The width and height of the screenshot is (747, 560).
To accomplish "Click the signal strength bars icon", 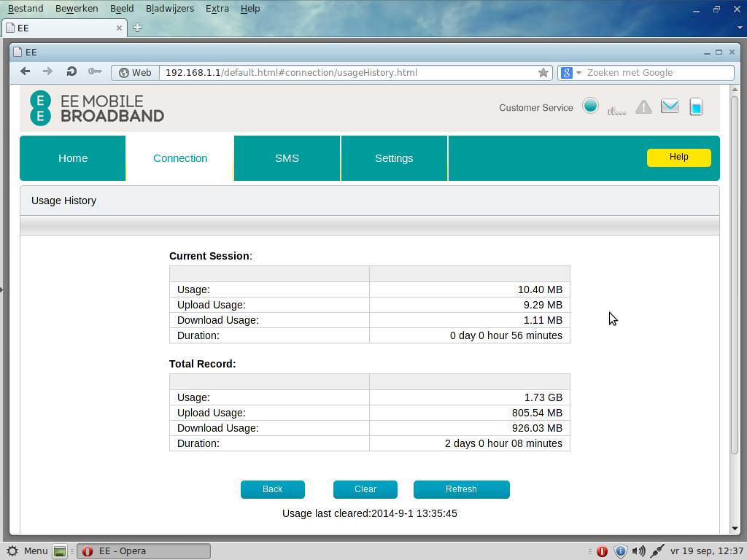I will (616, 111).
